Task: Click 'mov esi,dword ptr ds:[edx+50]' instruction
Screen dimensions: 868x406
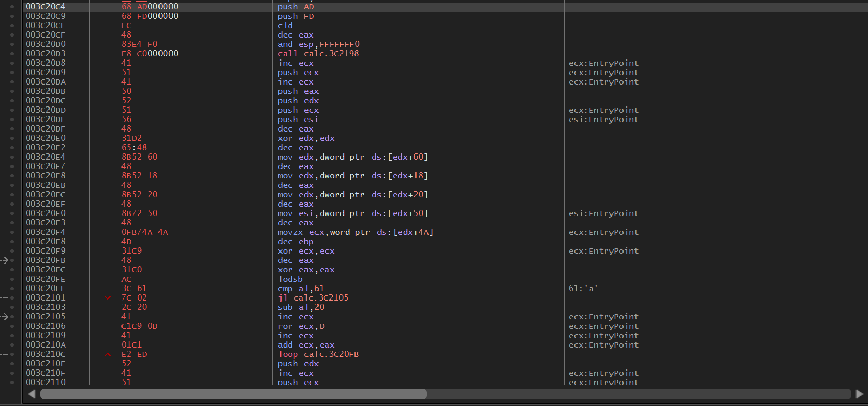Action: [x=353, y=213]
